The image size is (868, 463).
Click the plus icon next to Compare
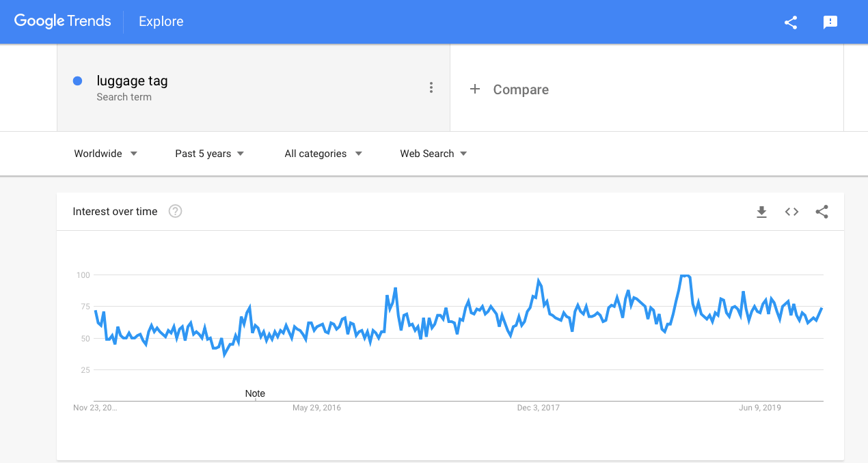tap(475, 89)
